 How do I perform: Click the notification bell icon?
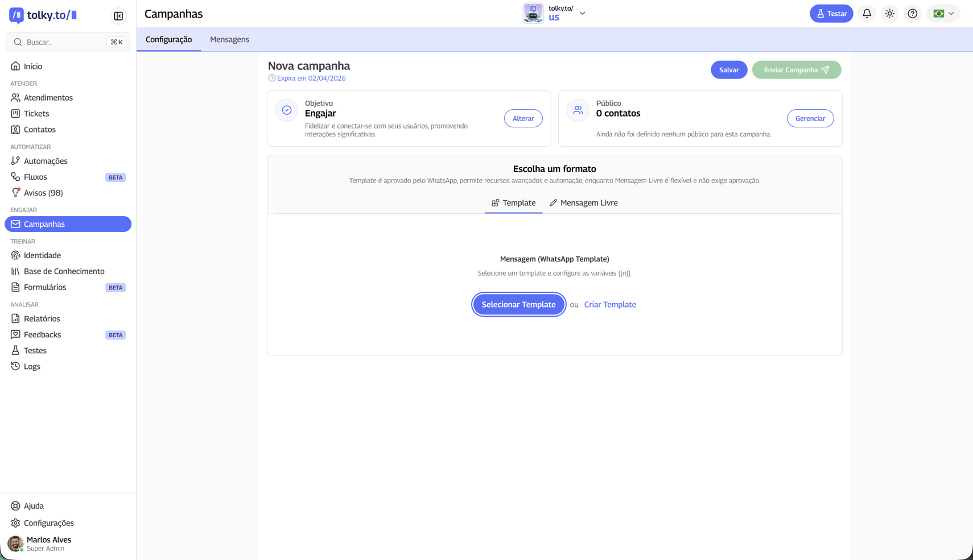click(867, 13)
